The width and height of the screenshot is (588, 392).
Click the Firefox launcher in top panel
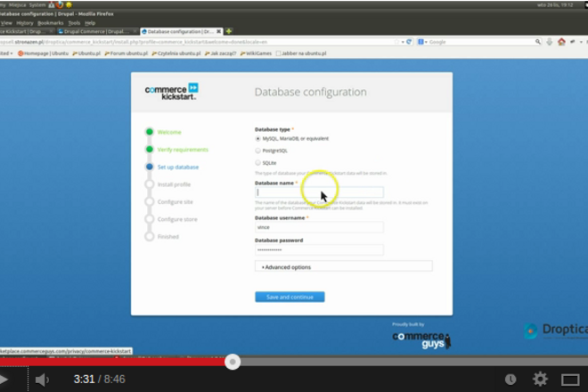point(60,4)
